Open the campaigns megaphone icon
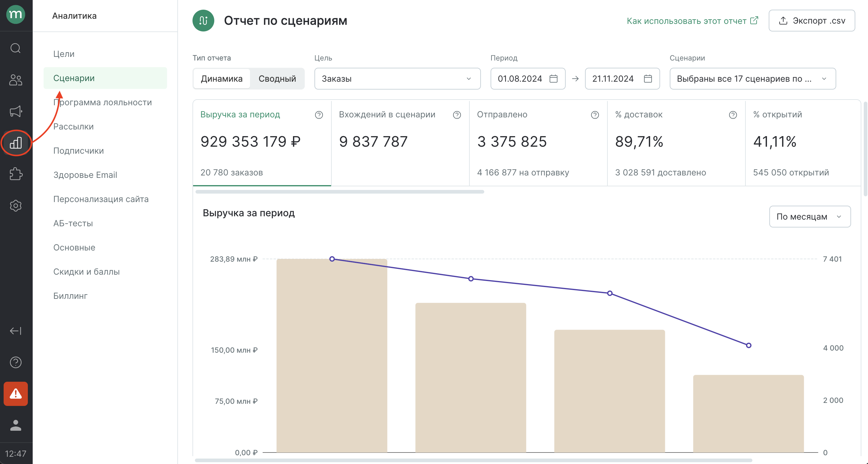This screenshot has height=464, width=868. [x=15, y=111]
